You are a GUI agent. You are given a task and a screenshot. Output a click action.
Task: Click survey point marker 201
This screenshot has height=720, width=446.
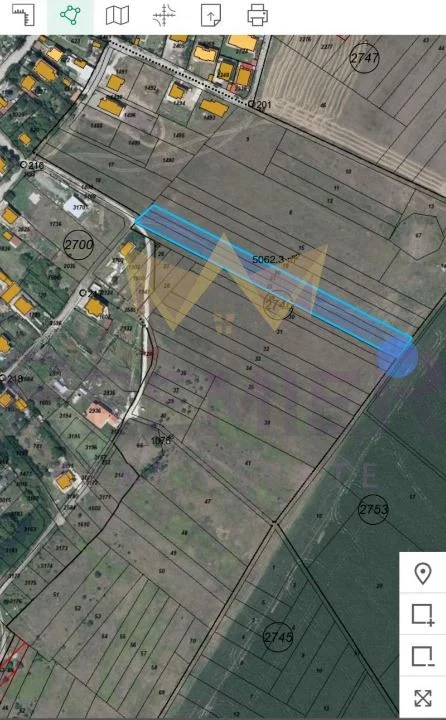click(x=260, y=105)
